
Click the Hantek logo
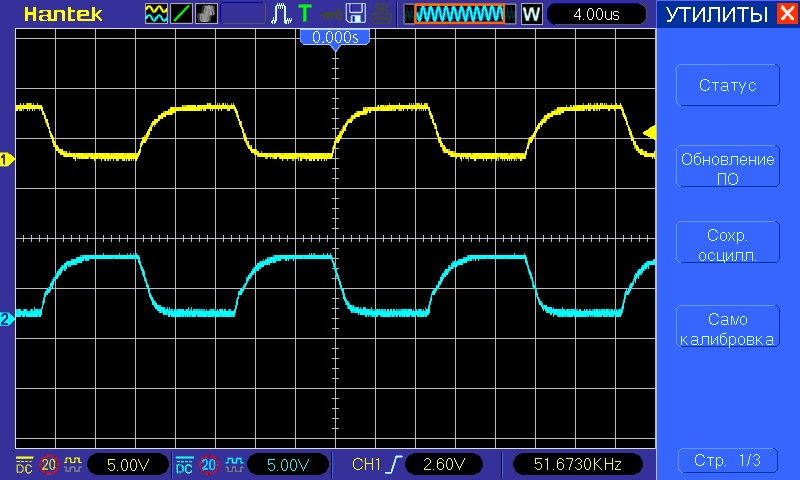tap(63, 14)
